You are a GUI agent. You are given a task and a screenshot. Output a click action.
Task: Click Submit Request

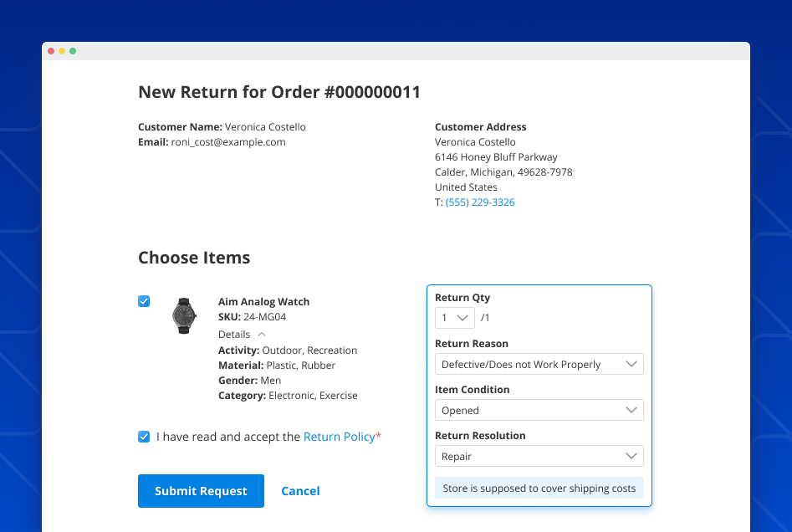point(201,491)
